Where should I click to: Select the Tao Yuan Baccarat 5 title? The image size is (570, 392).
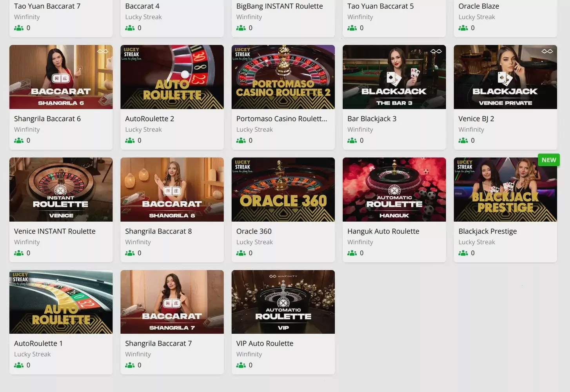[380, 6]
